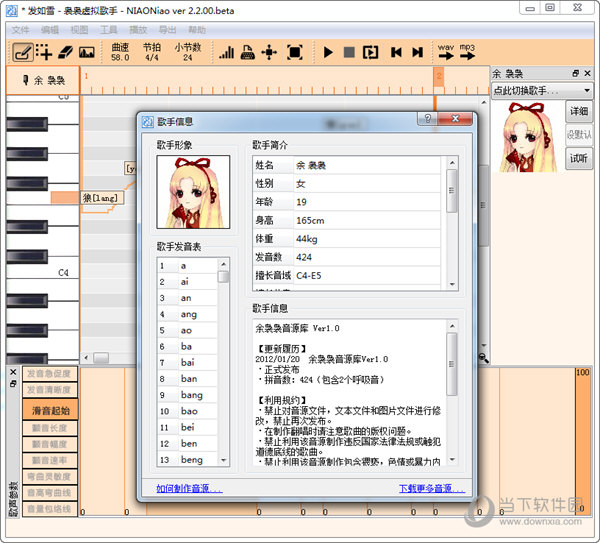
Task: Open the 点此切换歌手 dropdown
Action: (542, 91)
